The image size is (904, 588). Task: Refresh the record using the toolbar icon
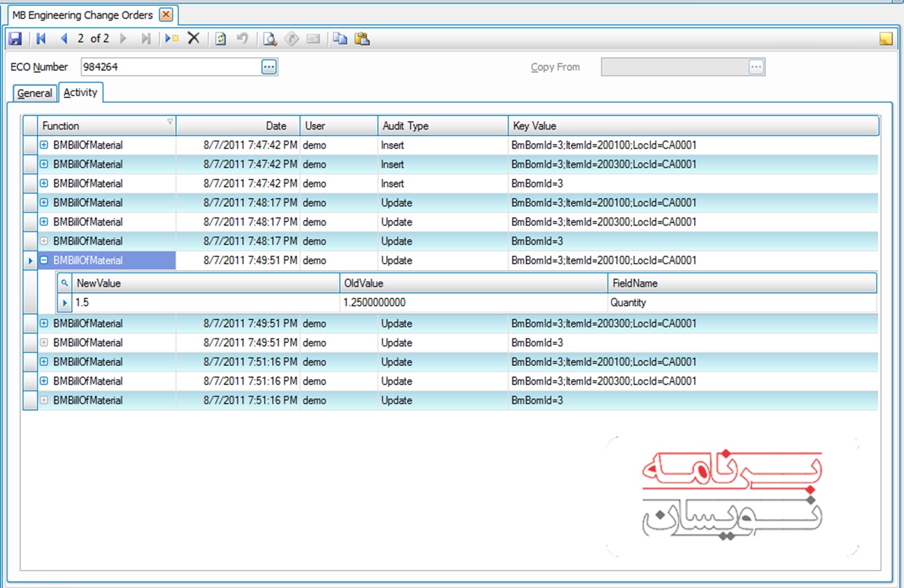(221, 39)
